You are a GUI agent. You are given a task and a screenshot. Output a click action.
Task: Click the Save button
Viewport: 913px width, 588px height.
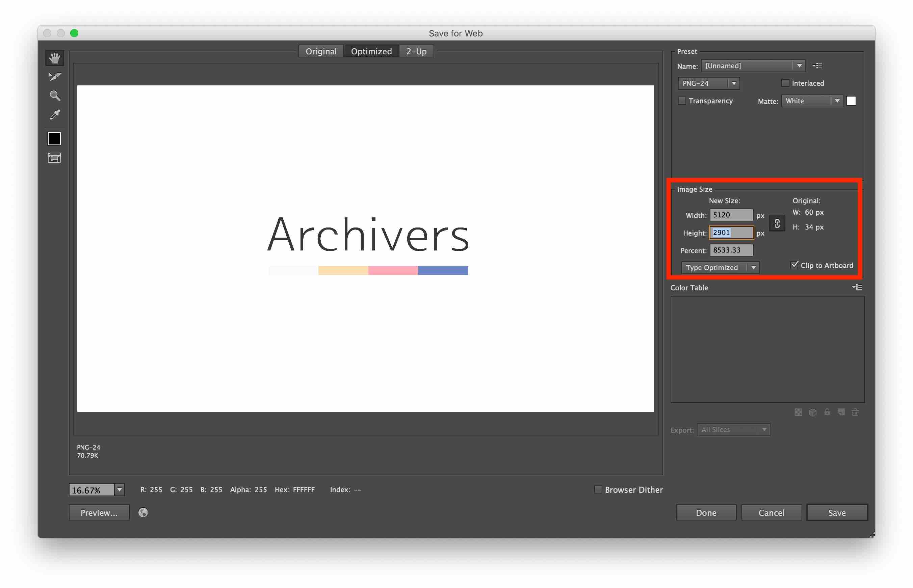[x=837, y=512]
